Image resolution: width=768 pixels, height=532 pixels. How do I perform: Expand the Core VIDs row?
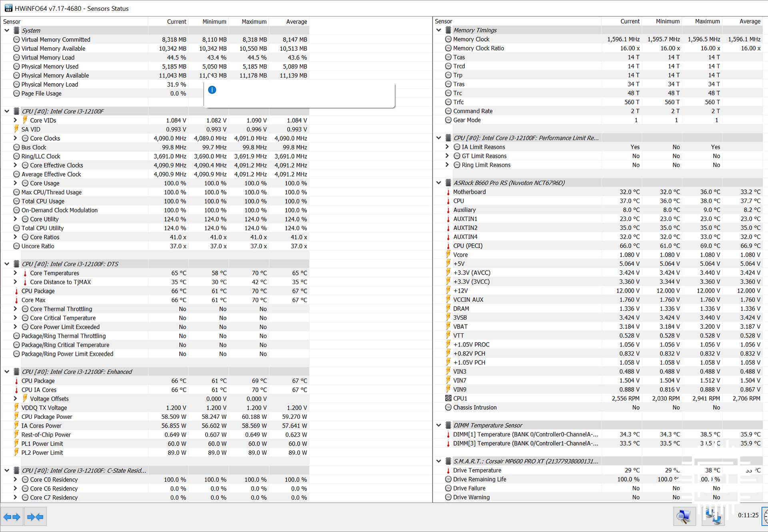coord(16,120)
